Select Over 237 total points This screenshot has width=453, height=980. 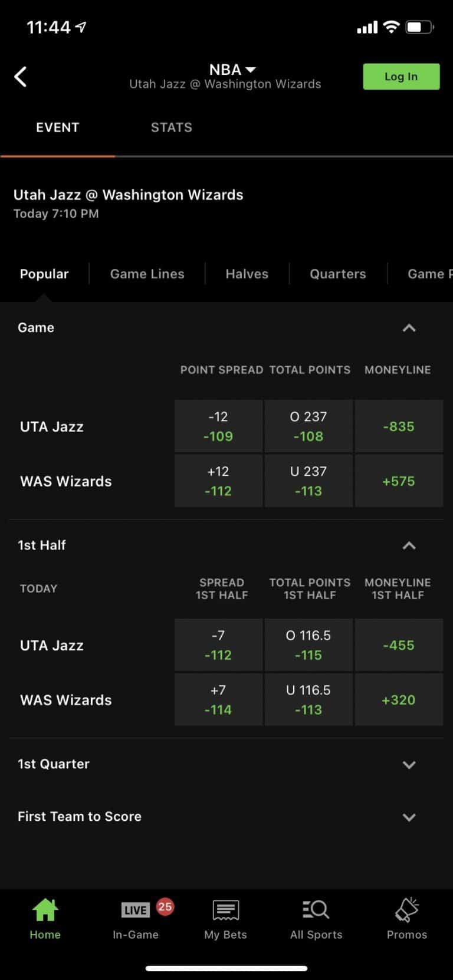[308, 426]
